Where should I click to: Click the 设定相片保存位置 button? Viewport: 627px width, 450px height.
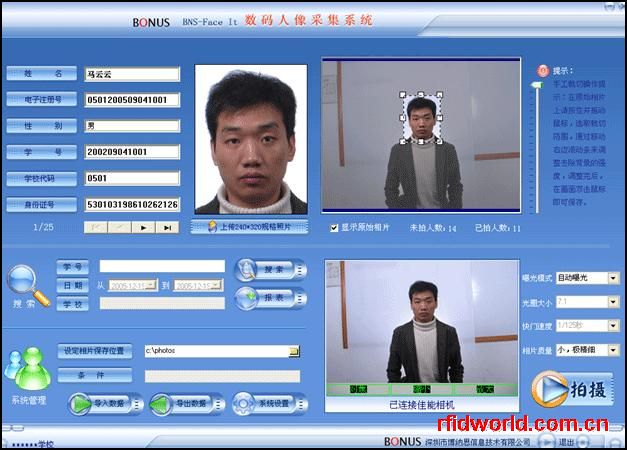[94, 351]
